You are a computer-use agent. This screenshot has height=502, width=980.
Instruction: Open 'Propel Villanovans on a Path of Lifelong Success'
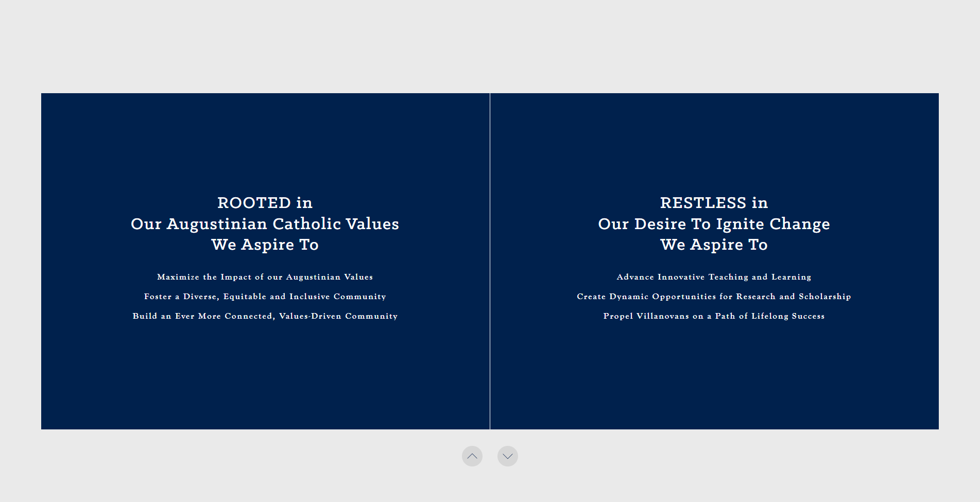tap(714, 316)
